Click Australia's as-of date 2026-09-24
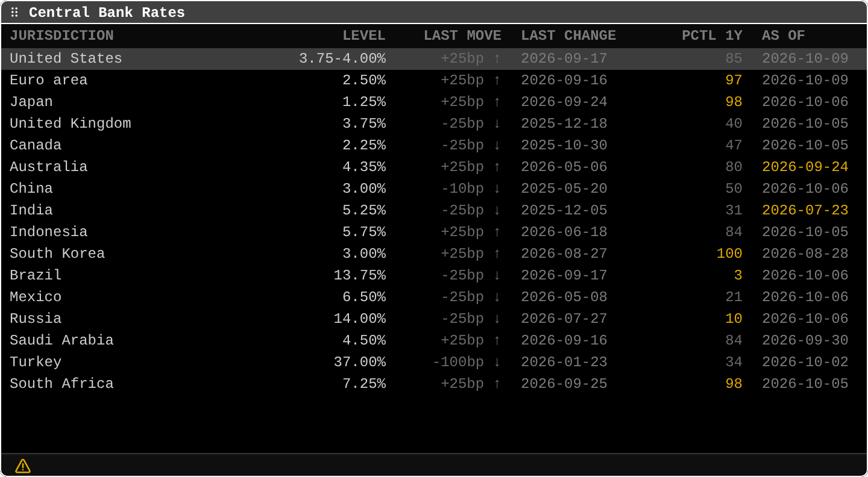 [x=805, y=167]
